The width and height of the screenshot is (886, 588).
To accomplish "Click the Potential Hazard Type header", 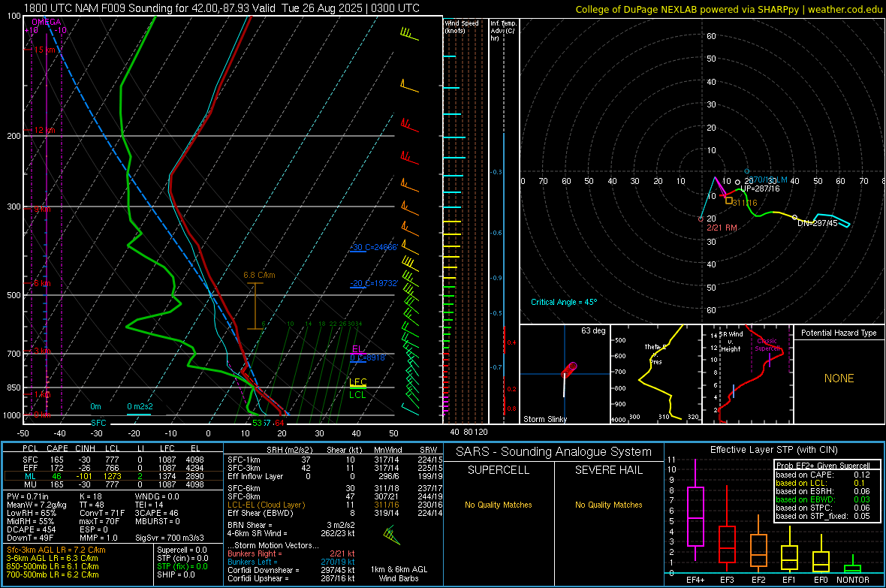I will click(x=839, y=333).
